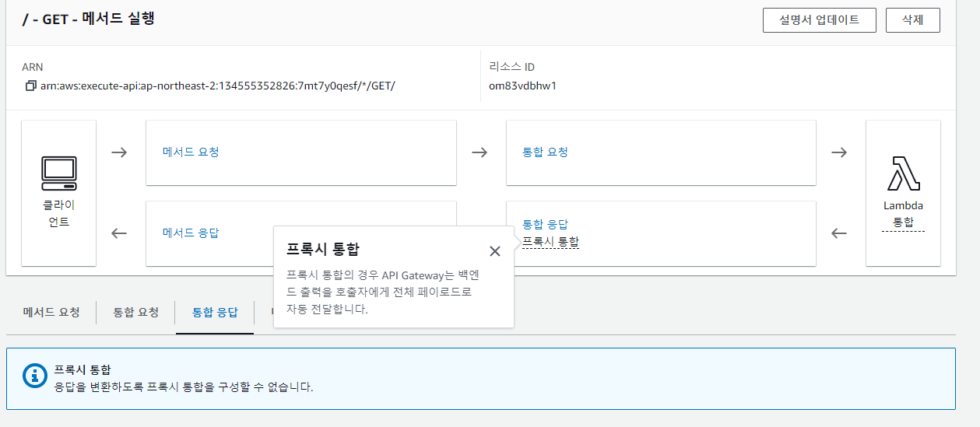
Task: Click the info icon in the 프록시 통합 alert
Action: 33,376
